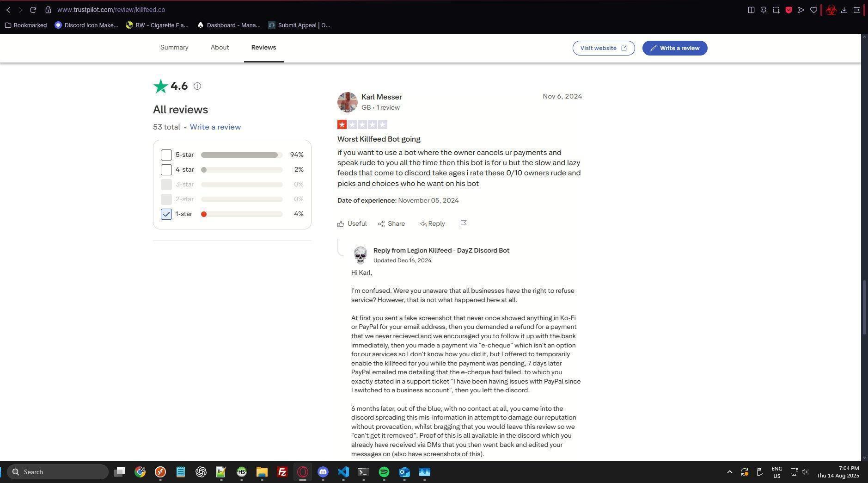Open Karl Messer's profile picture

[348, 102]
